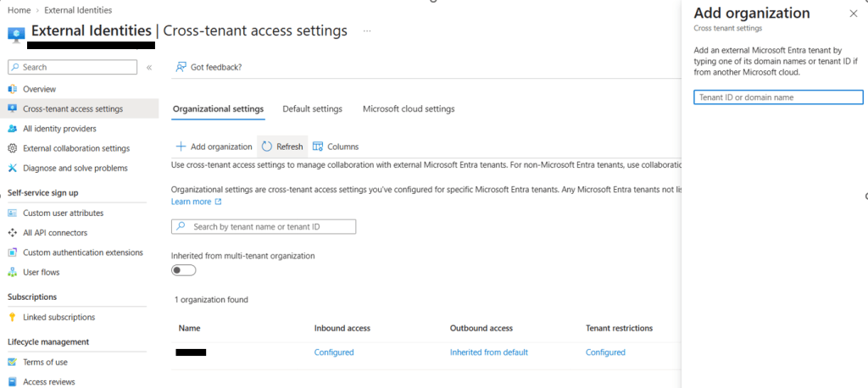The height and width of the screenshot is (388, 868).
Task: Click the Terms of use icon
Action: click(12, 362)
